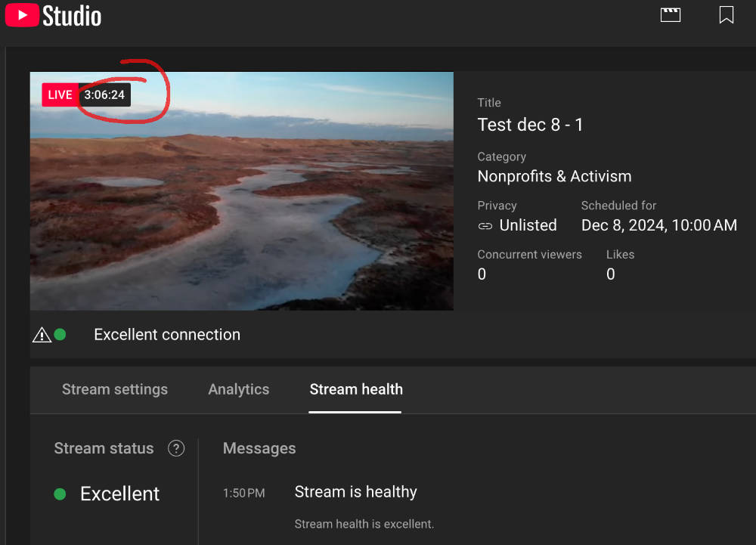
Task: Click the Stream is healthy message
Action: 355,492
